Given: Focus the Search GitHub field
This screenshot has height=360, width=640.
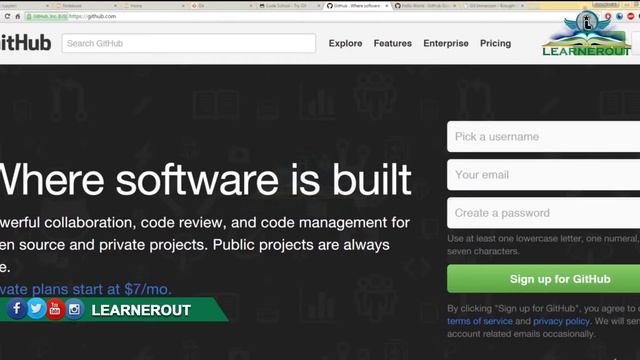Looking at the screenshot, I should 189,43.
